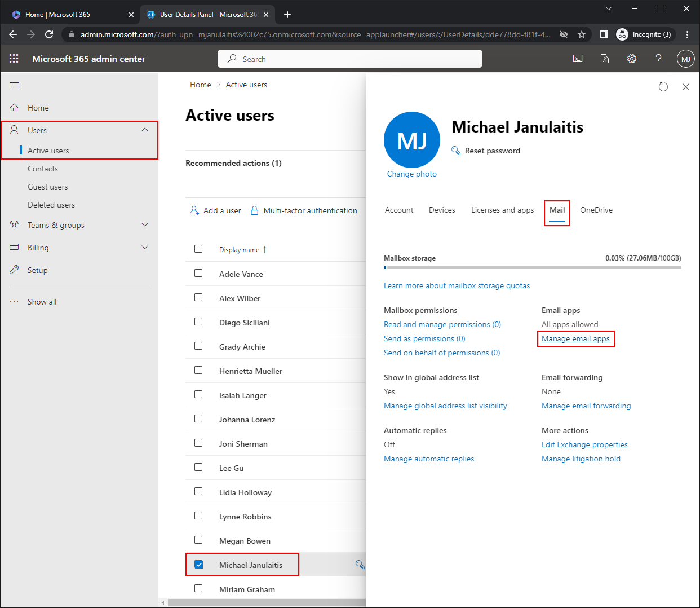Open the Chrome three-dot menu
Viewport: 700px width, 608px height.
pos(687,34)
